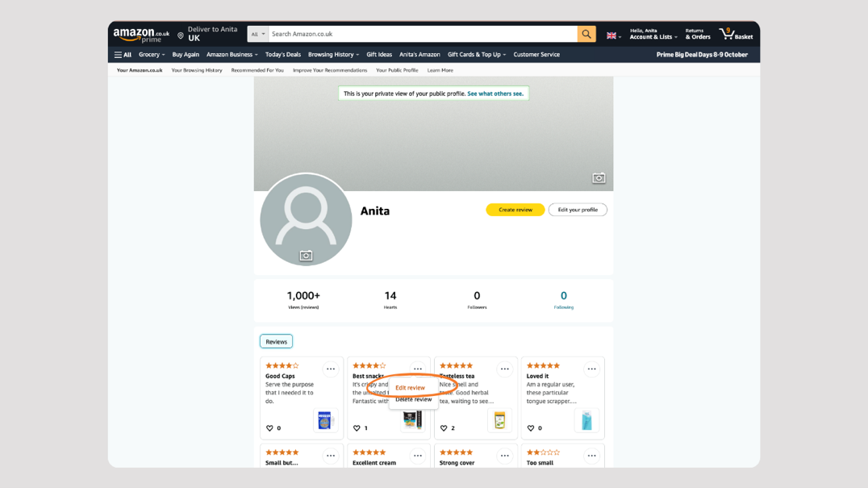Viewport: 868px width, 488px height.
Task: Open the All hamburger menu
Action: point(123,55)
